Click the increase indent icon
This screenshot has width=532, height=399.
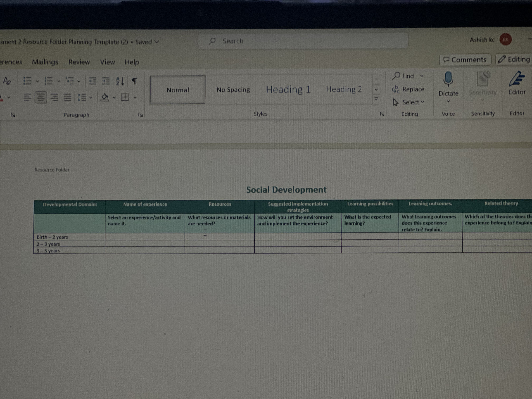pyautogui.click(x=106, y=81)
